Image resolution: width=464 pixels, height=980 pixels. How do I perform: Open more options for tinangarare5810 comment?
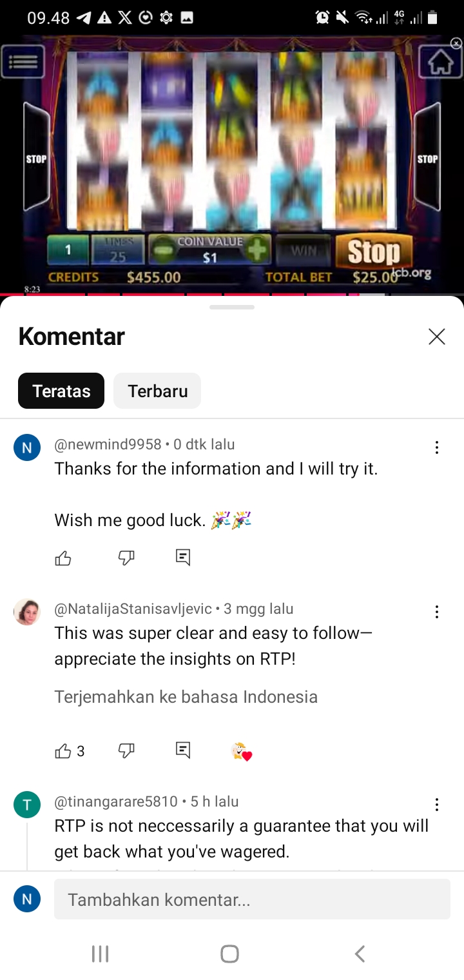coord(437,805)
